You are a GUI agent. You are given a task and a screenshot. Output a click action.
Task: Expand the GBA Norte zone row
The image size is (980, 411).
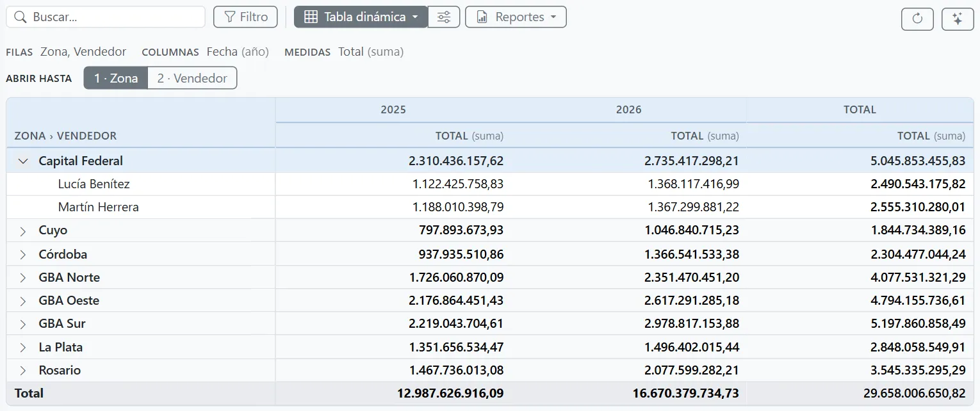pyautogui.click(x=23, y=278)
